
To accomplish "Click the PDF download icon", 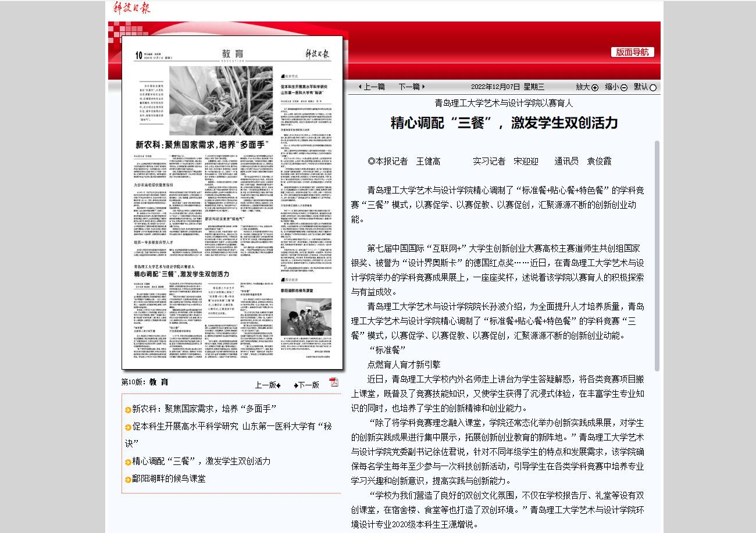I will click(x=334, y=382).
